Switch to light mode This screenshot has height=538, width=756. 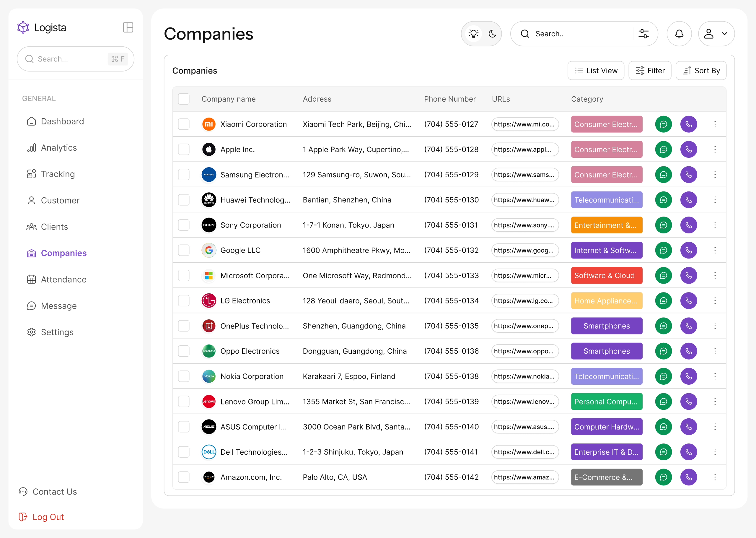click(474, 34)
